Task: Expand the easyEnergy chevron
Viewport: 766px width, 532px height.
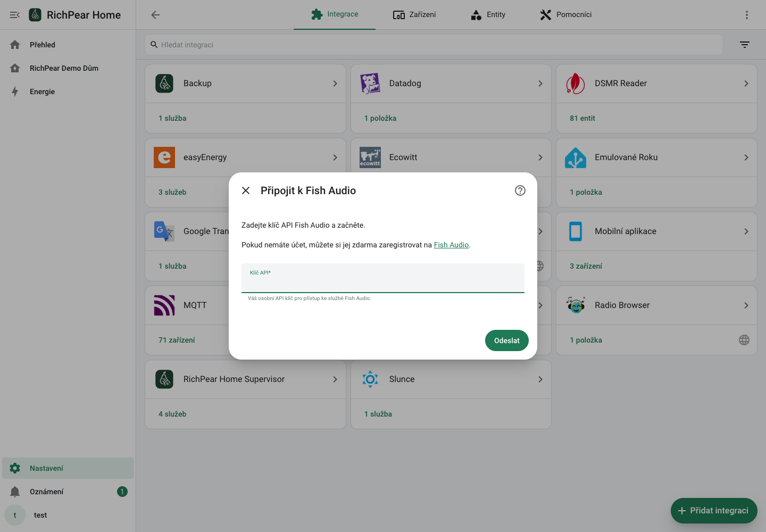Action: (x=335, y=157)
